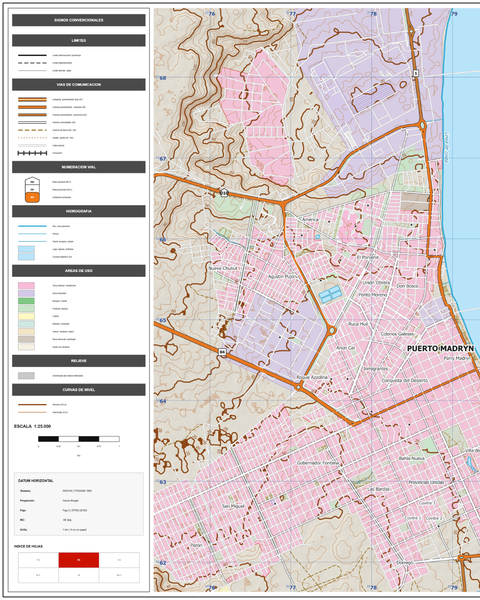Select the VIAS DE COMUNICACION header
Image resolution: width=480 pixels, height=600 pixels.
[79, 85]
